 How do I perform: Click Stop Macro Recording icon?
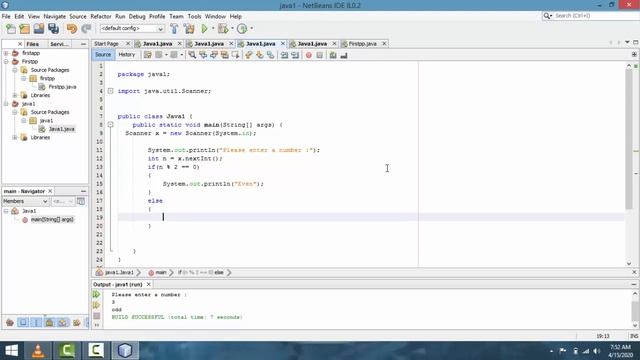tap(320, 55)
